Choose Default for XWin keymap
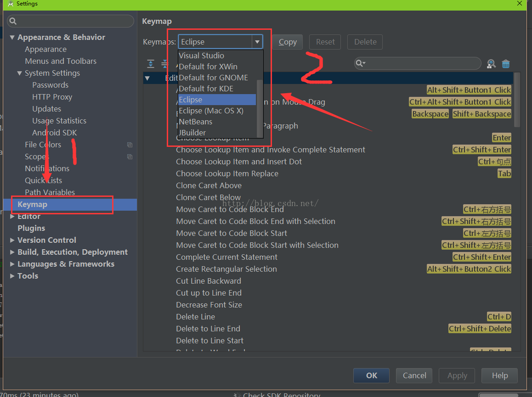 coord(217,67)
